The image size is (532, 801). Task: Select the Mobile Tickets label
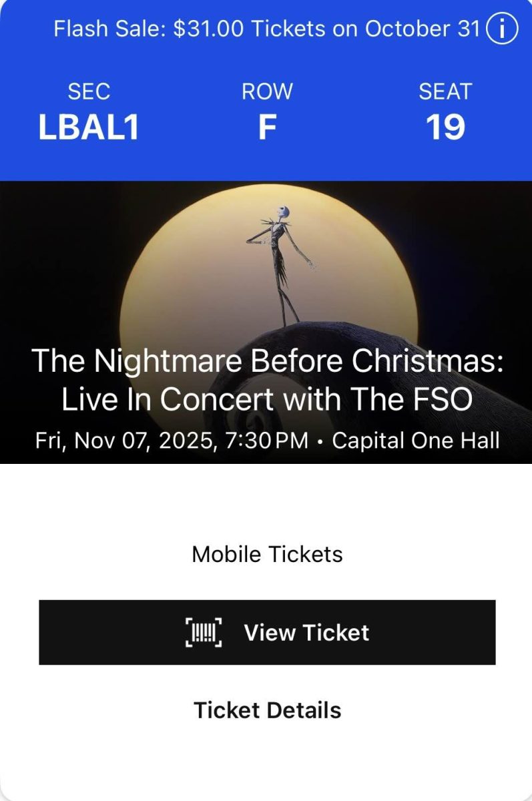click(267, 554)
